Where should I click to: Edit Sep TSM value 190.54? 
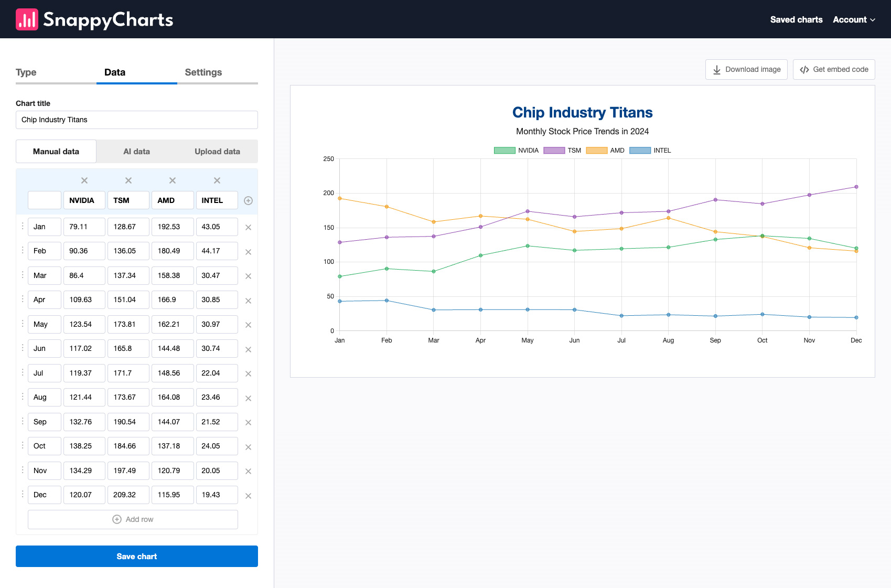pyautogui.click(x=128, y=422)
